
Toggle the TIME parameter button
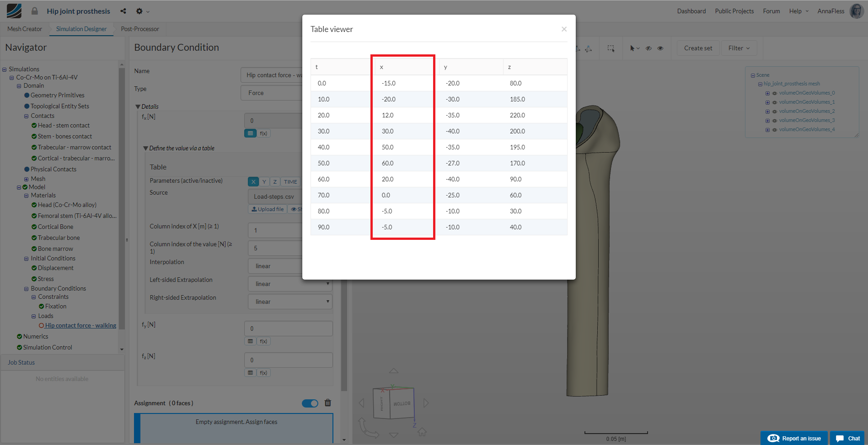pyautogui.click(x=290, y=182)
